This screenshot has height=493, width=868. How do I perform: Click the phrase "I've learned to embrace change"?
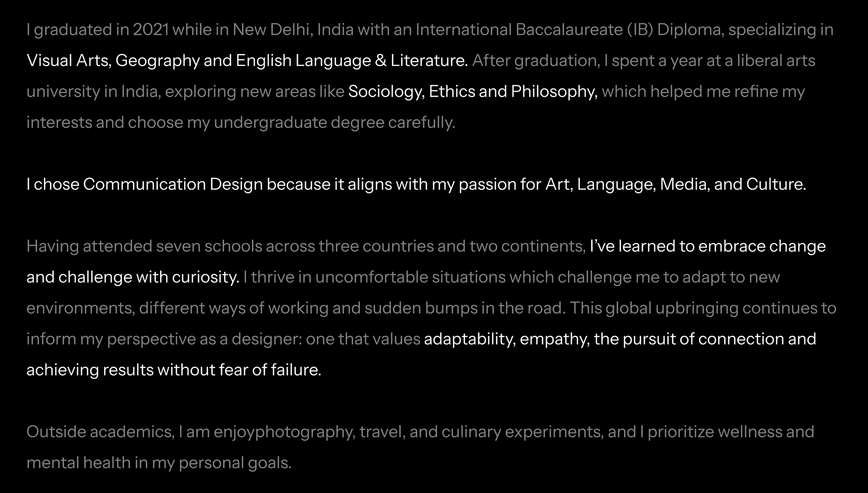(x=708, y=246)
